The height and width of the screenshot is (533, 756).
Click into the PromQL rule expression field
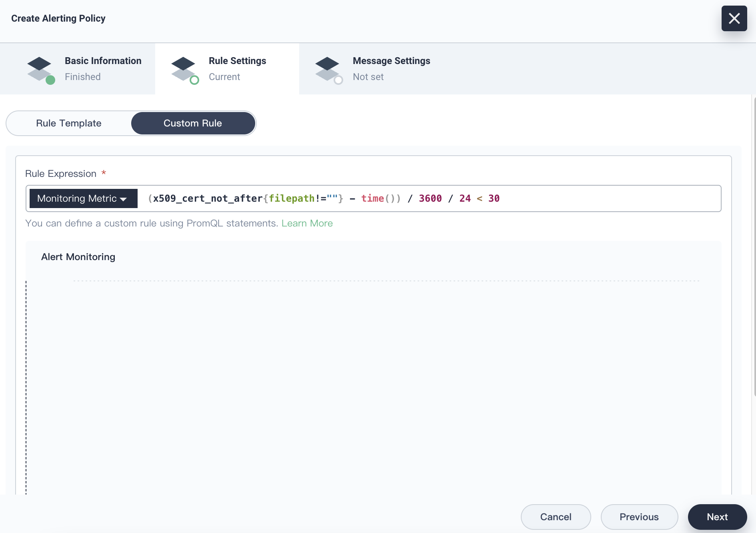(x=600, y=198)
